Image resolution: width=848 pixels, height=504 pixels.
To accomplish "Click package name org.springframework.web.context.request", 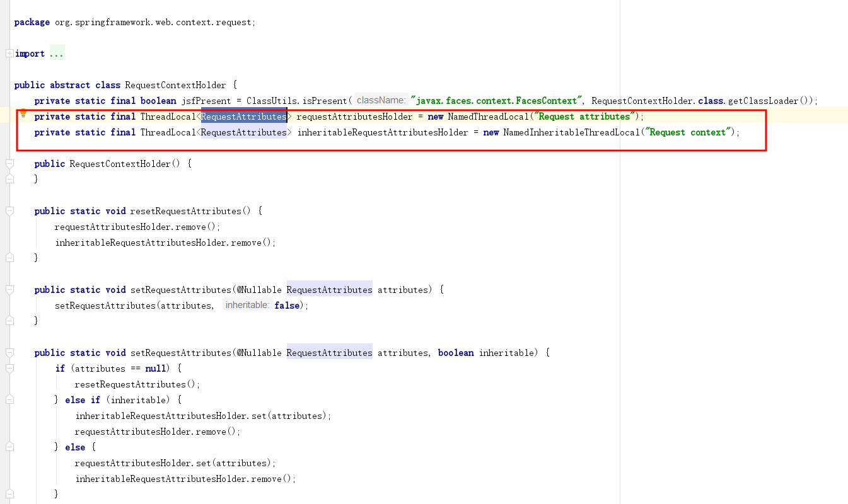I will click(x=154, y=22).
